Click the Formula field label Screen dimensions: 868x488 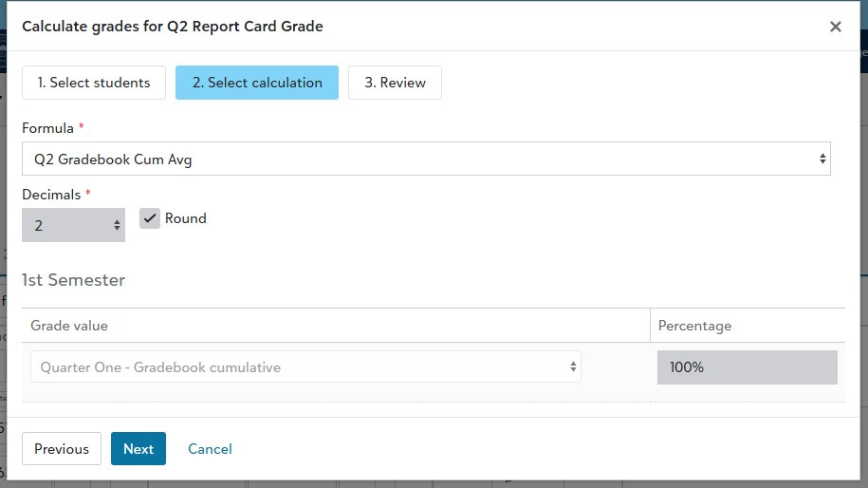pos(47,128)
